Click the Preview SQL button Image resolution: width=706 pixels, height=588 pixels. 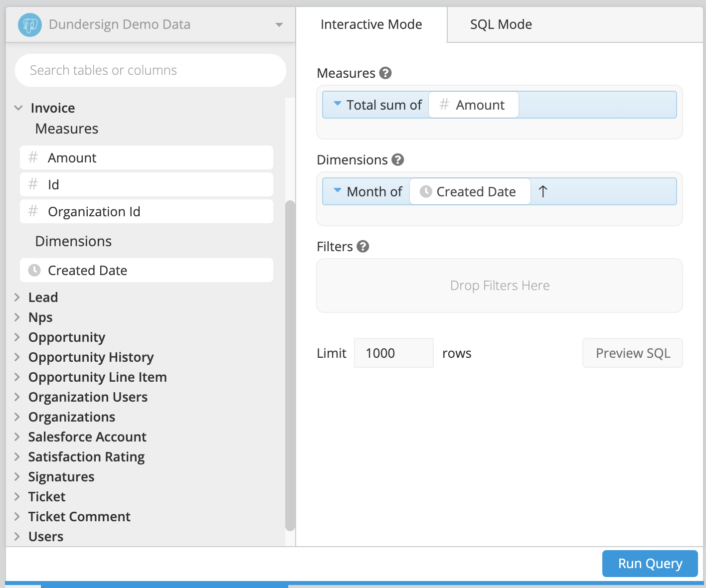(633, 353)
